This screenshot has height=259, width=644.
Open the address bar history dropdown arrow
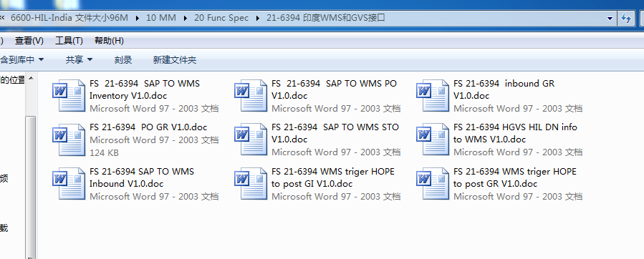[610, 19]
